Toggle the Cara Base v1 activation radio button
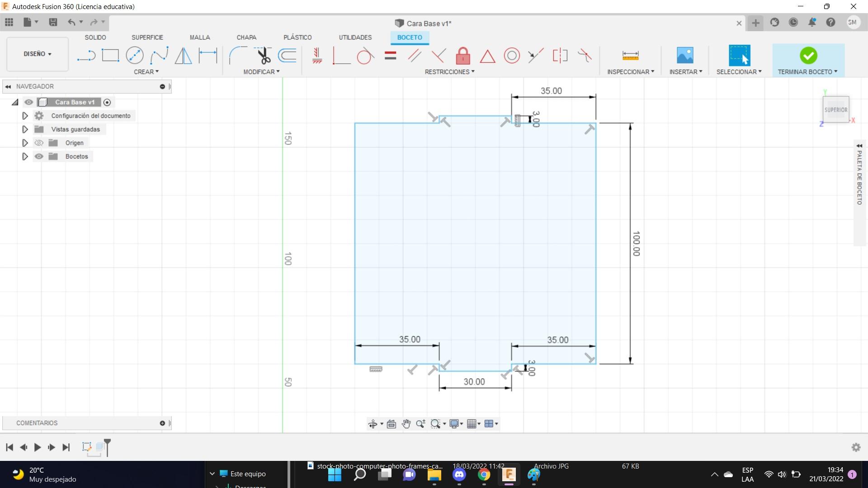The image size is (868, 488). [x=107, y=103]
